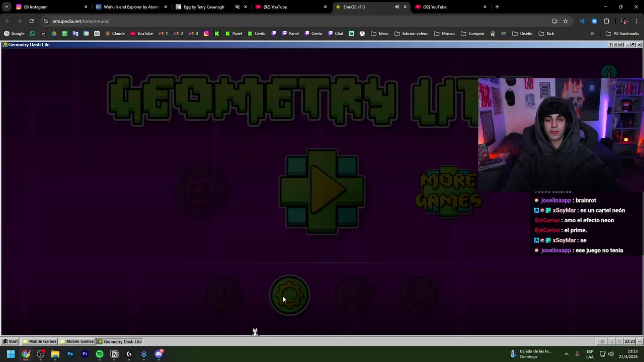This screenshot has height=362, width=644.
Task: Click the info icon in the game's corner
Action: pos(609,72)
